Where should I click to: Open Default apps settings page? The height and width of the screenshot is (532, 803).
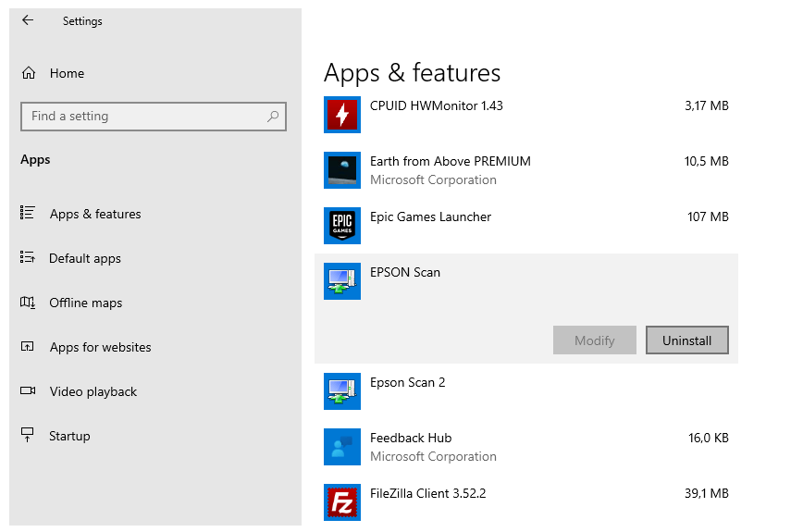[85, 258]
